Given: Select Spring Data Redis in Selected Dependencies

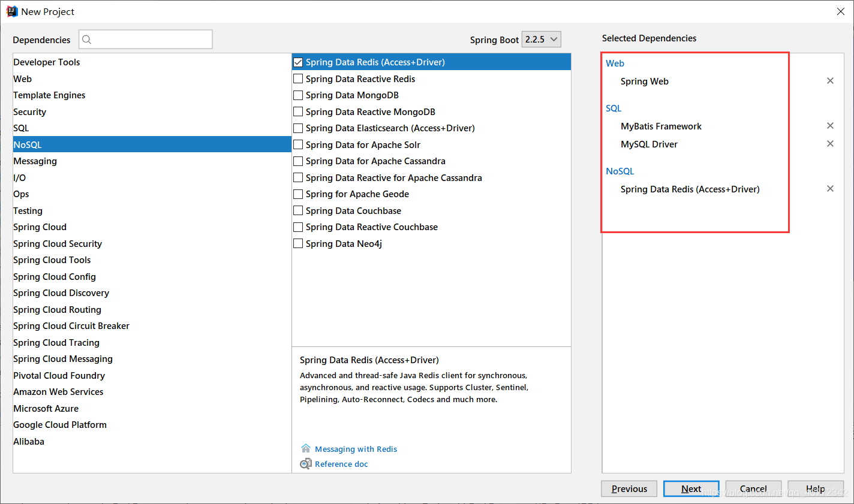Looking at the screenshot, I should tap(690, 189).
